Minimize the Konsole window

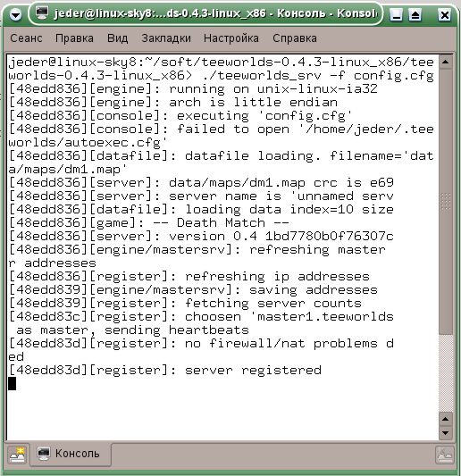pyautogui.click(x=396, y=14)
